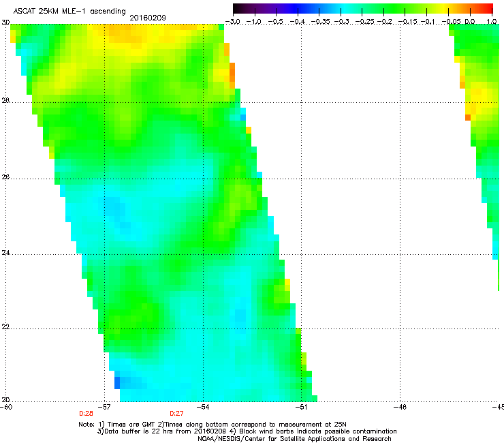The height and width of the screenshot is (443, 504).
Task: Click the -0.4 color scale label
Action: (298, 22)
